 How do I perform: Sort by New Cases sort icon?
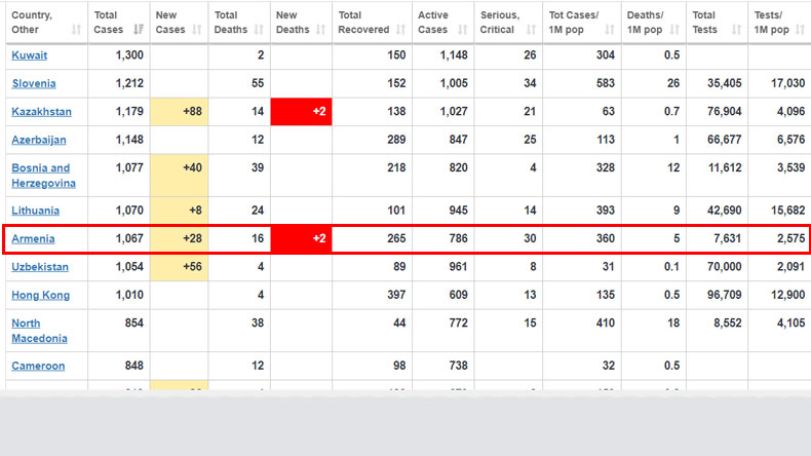tap(197, 29)
